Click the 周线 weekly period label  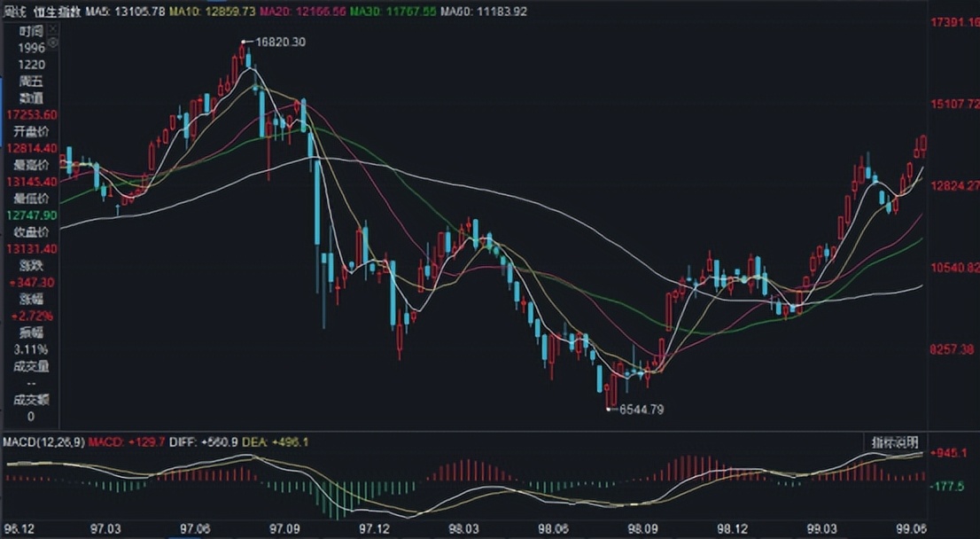pos(15,12)
